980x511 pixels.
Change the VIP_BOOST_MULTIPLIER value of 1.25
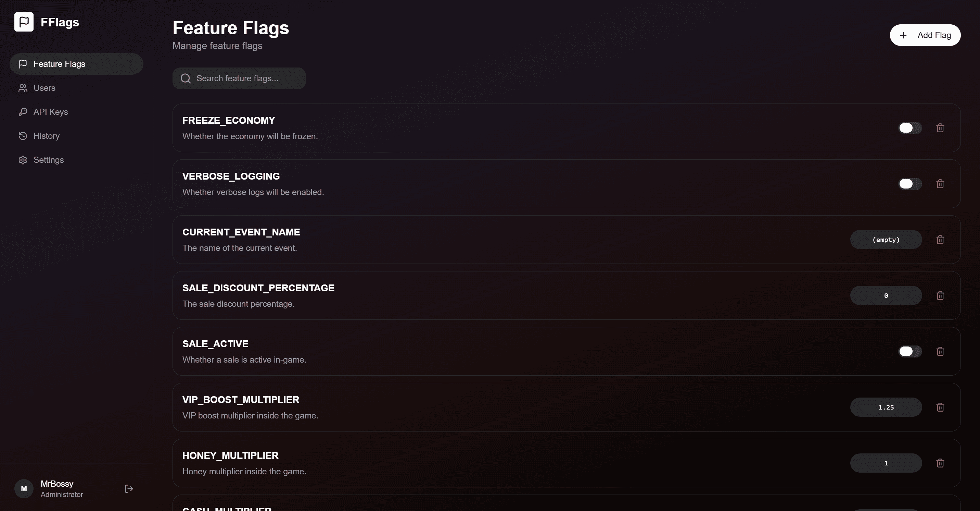[x=886, y=407]
